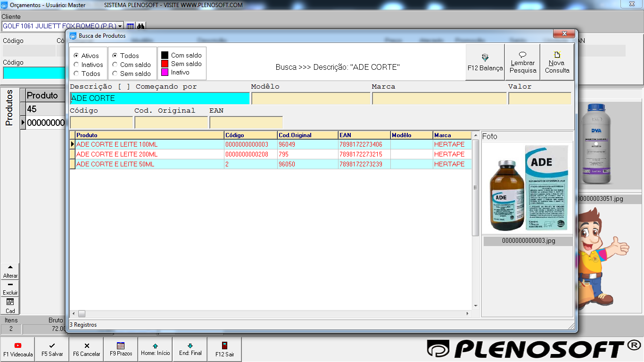Screen dimensions: 644x362
Task: Exit using F12 Sair
Action: pyautogui.click(x=224, y=349)
